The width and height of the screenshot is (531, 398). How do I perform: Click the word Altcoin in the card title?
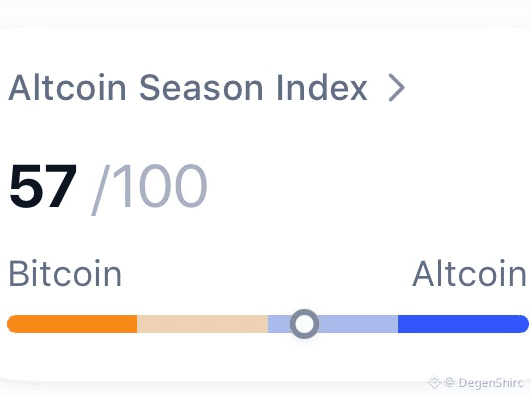(x=67, y=88)
